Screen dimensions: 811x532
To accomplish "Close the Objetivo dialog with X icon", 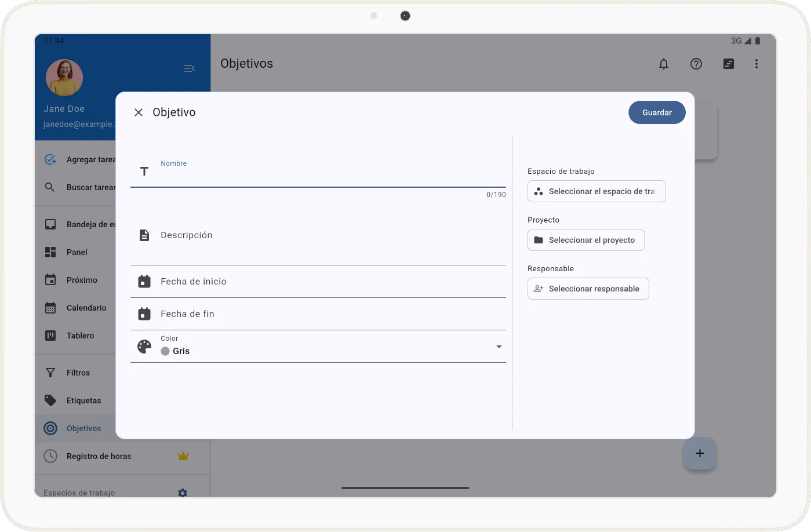I will [x=139, y=112].
